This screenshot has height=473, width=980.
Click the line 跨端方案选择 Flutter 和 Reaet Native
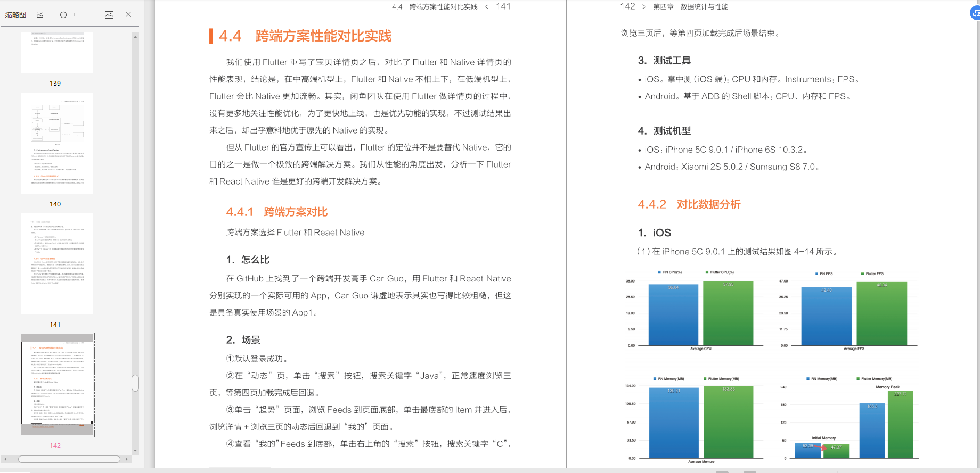(x=296, y=233)
